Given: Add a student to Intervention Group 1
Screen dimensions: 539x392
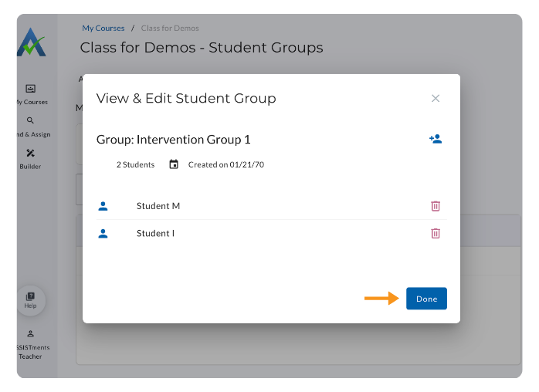Looking at the screenshot, I should (x=436, y=139).
